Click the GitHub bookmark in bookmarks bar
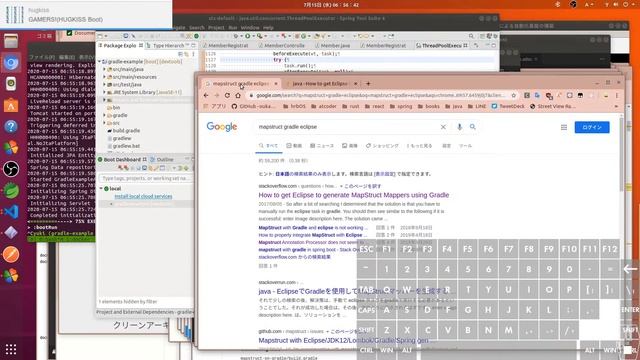Viewport: 640px width, 360px height. 253,106
